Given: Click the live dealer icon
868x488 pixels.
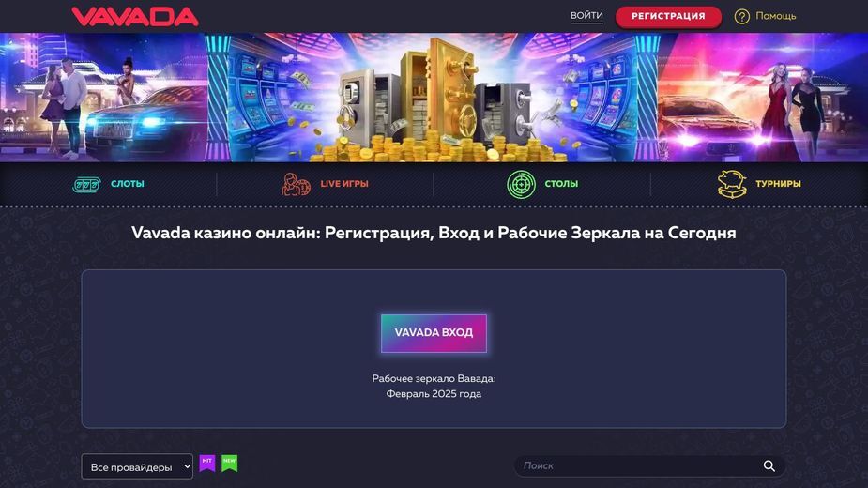Looking at the screenshot, I should tap(296, 184).
